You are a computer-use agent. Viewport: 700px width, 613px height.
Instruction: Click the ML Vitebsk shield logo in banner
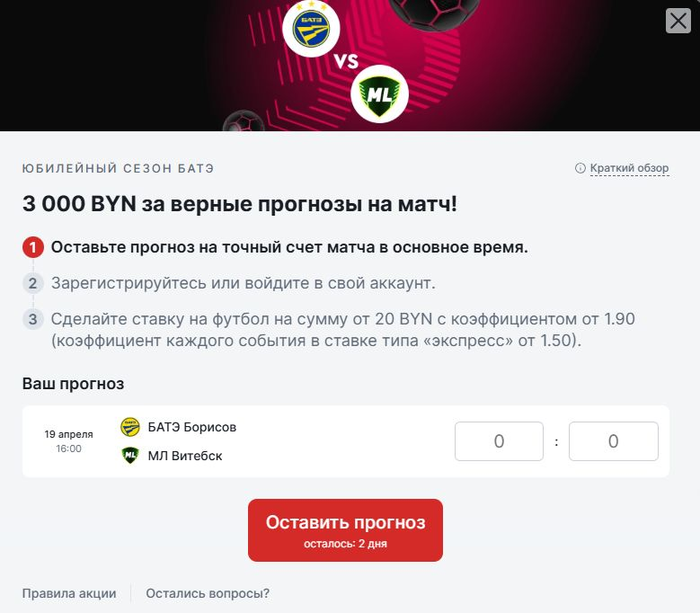(379, 93)
